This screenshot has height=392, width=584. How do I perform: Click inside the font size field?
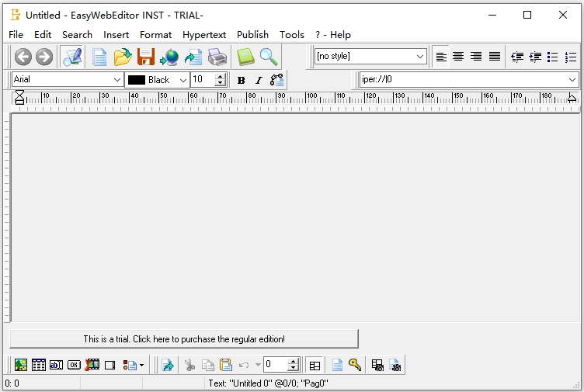point(202,80)
